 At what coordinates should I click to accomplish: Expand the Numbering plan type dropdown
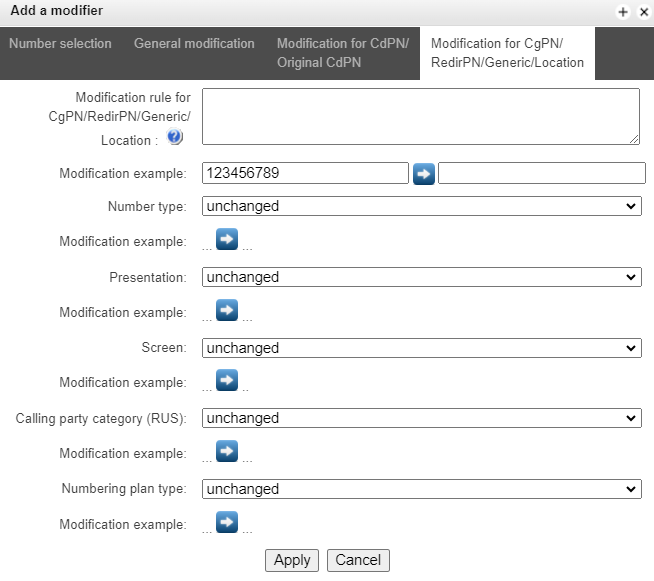click(x=420, y=489)
